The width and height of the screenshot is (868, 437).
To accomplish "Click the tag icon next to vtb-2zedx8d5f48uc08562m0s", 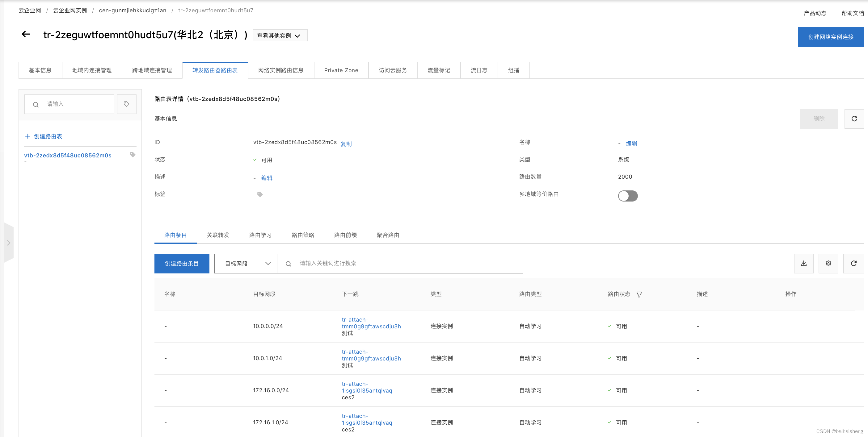I will pos(132,155).
